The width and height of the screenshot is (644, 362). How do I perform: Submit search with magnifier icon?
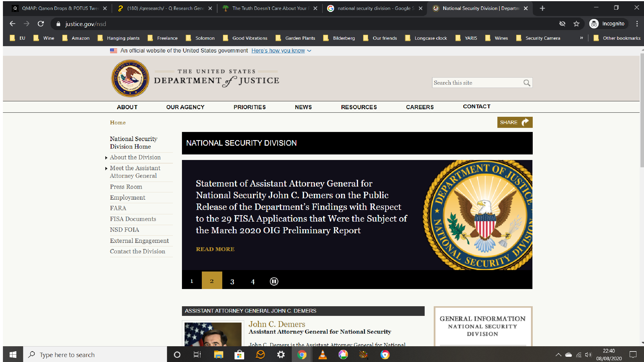(x=527, y=83)
